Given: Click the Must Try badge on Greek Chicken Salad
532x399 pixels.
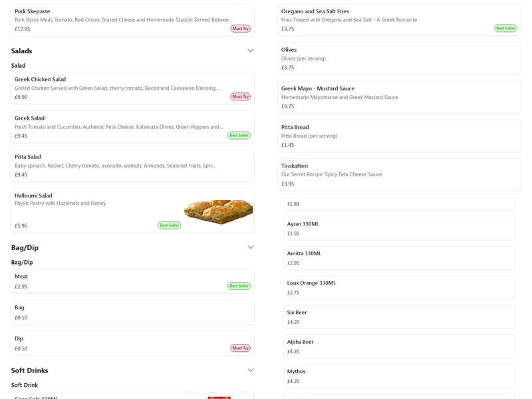Looking at the screenshot, I should 239,96.
